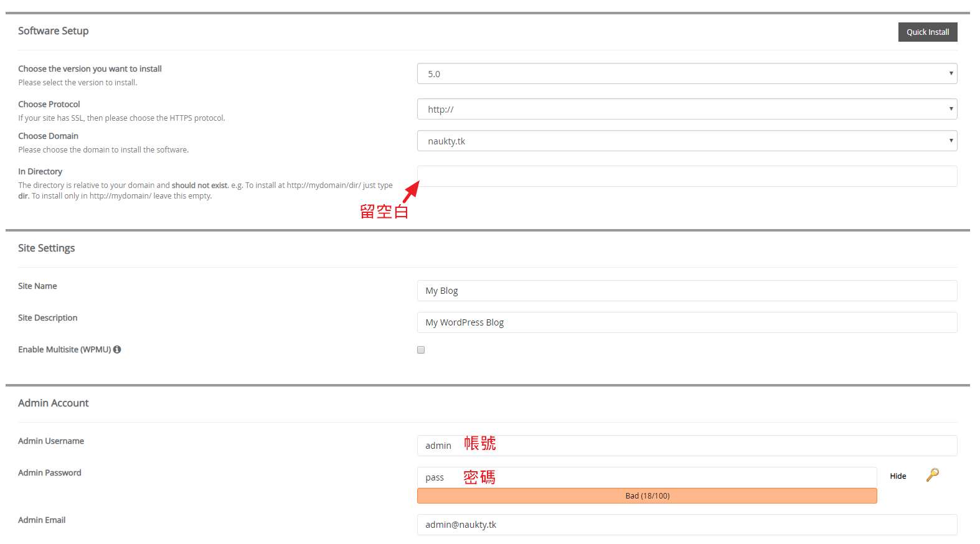
Task: Click the Site Description text box
Action: (686, 322)
